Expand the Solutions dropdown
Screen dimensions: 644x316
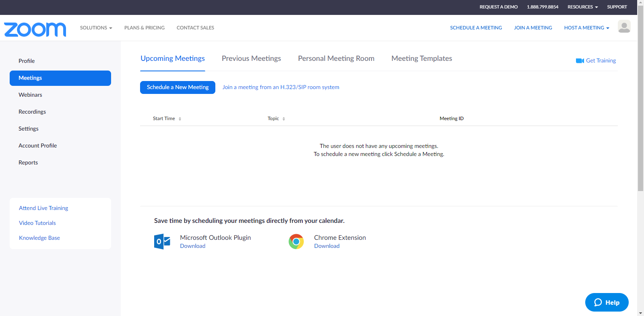[96, 28]
